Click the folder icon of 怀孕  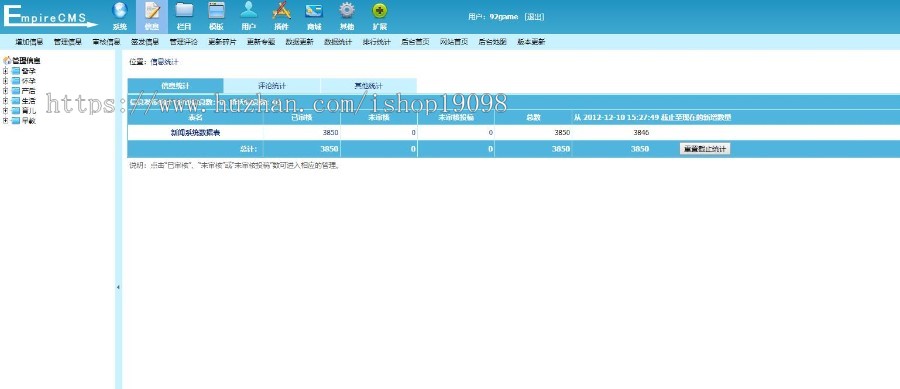pyautogui.click(x=15, y=81)
